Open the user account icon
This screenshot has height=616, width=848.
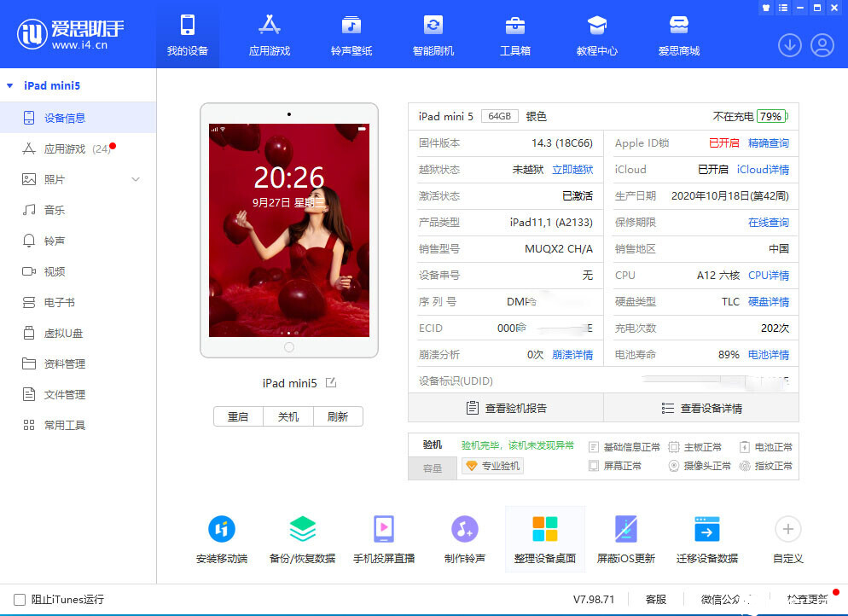point(822,45)
